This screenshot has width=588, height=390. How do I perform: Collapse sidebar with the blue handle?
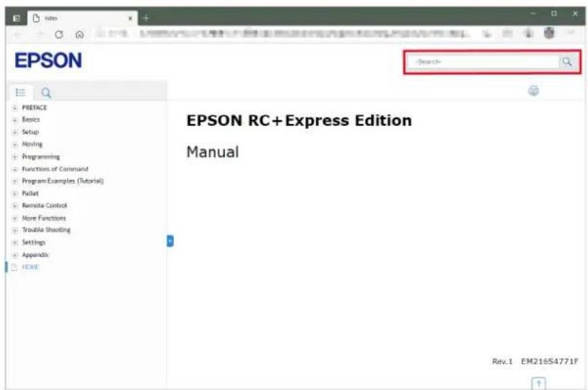click(170, 241)
